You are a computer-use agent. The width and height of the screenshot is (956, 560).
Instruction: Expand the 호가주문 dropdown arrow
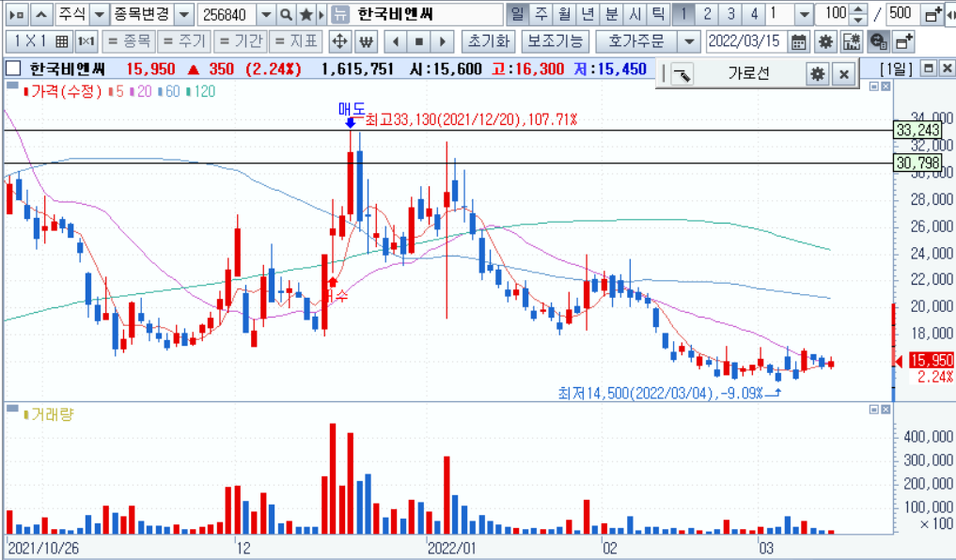pos(688,41)
